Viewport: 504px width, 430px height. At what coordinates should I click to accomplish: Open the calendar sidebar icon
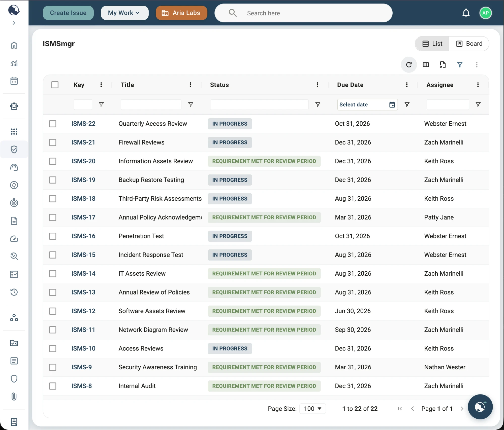pos(14,81)
